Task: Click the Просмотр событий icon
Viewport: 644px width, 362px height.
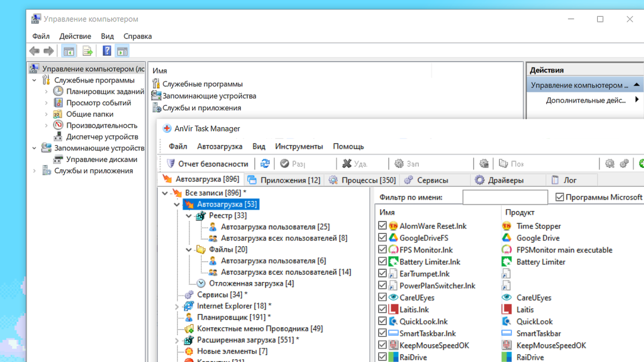Action: click(x=58, y=102)
